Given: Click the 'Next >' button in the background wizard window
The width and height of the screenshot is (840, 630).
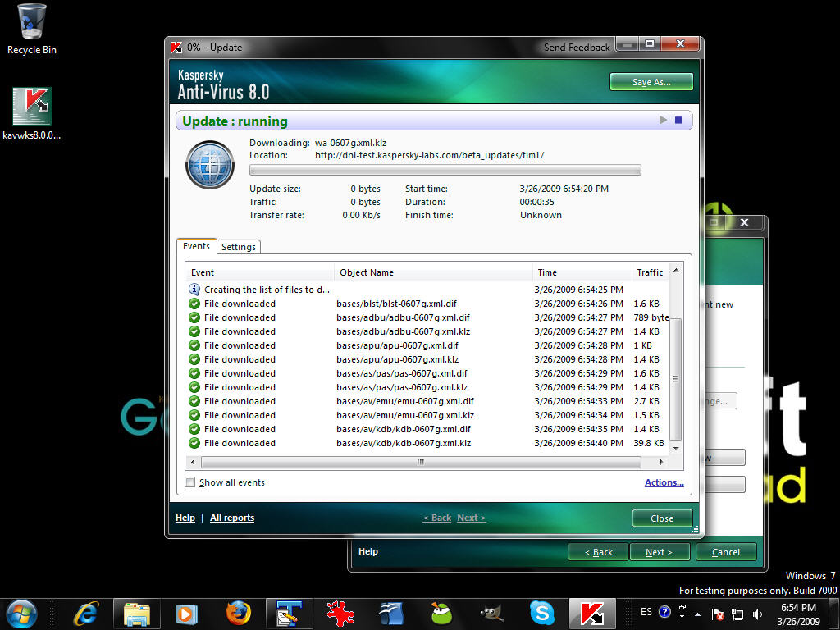Looking at the screenshot, I should click(x=660, y=552).
